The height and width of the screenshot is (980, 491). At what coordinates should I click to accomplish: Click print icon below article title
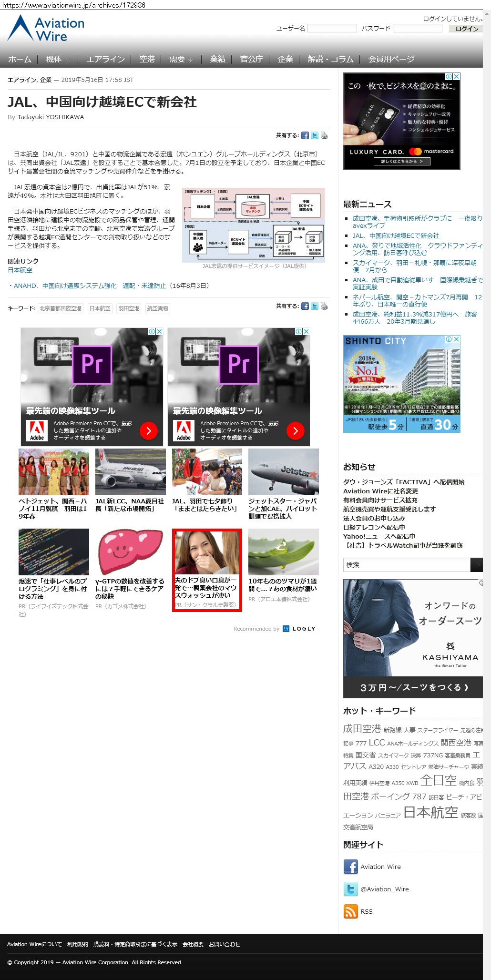click(x=324, y=136)
